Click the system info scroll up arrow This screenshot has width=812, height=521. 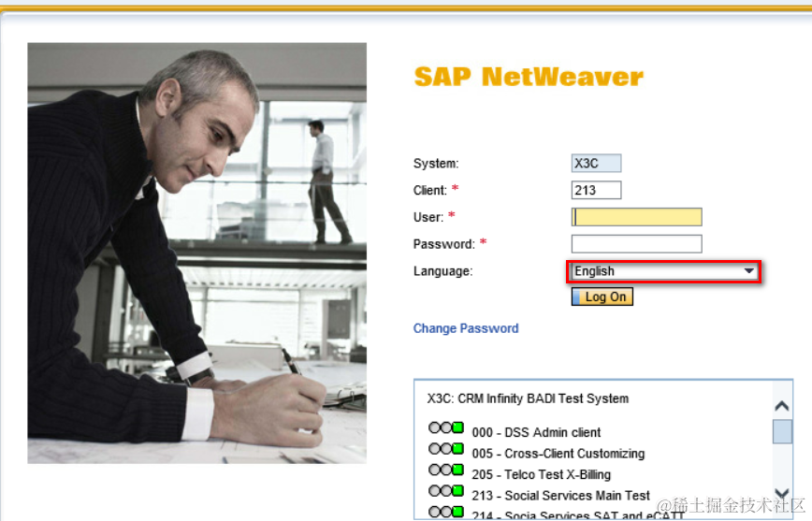782,406
